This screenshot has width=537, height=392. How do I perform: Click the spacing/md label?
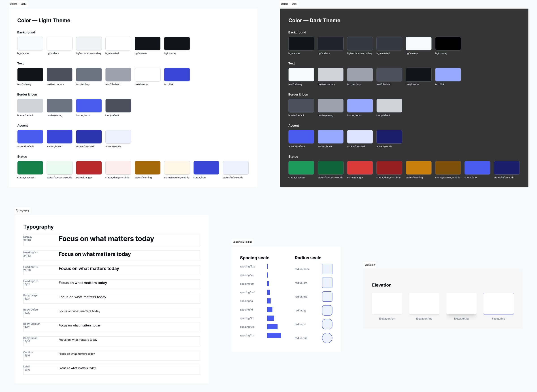tap(247, 292)
